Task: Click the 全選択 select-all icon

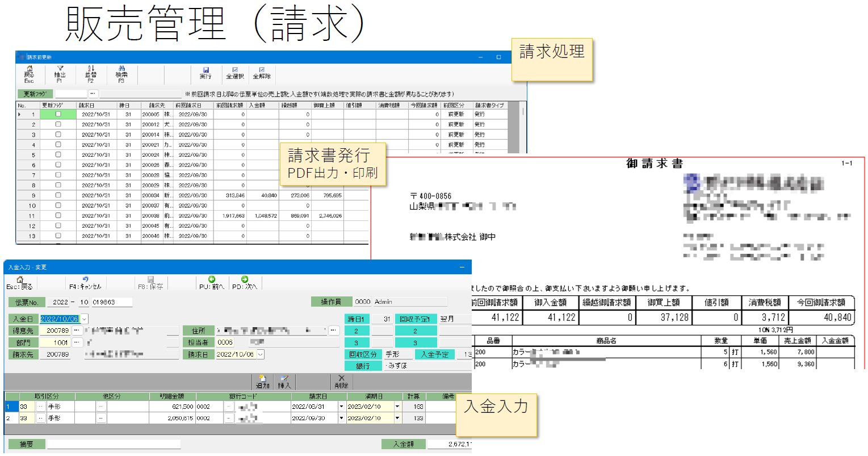Action: coord(235,73)
